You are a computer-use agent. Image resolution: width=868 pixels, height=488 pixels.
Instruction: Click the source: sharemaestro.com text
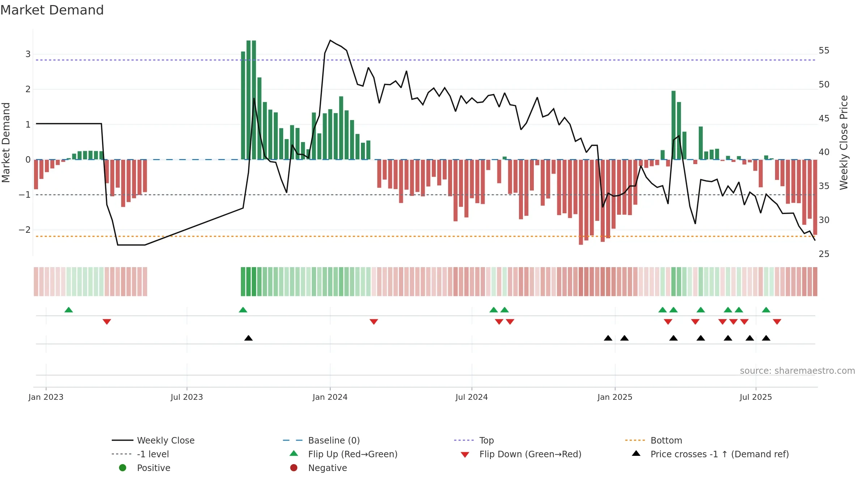click(x=797, y=371)
